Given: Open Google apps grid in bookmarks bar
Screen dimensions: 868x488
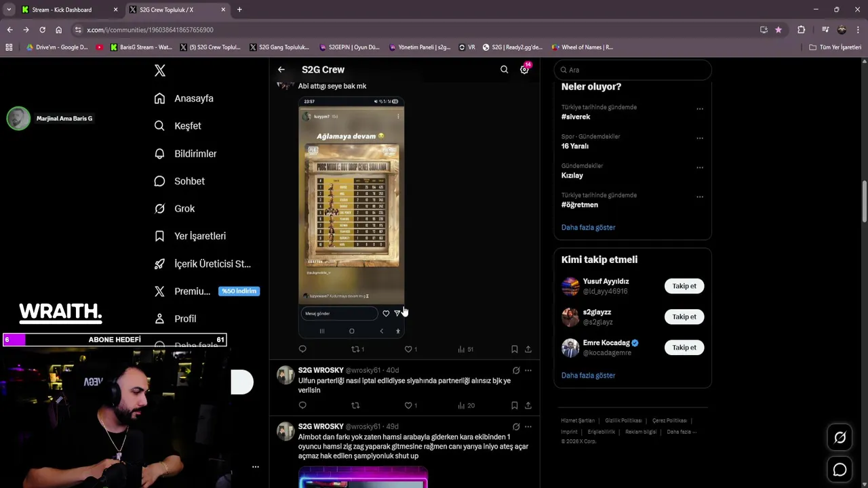Looking at the screenshot, I should 9,47.
